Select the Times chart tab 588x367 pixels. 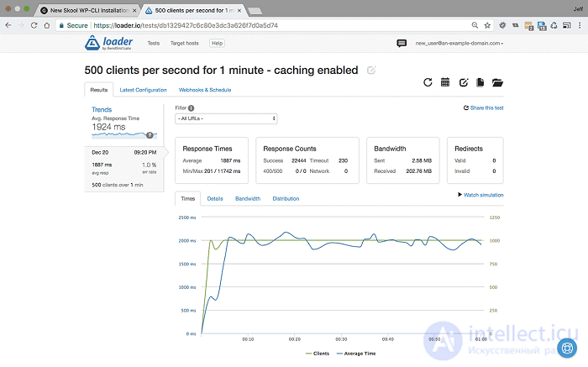pyautogui.click(x=188, y=199)
